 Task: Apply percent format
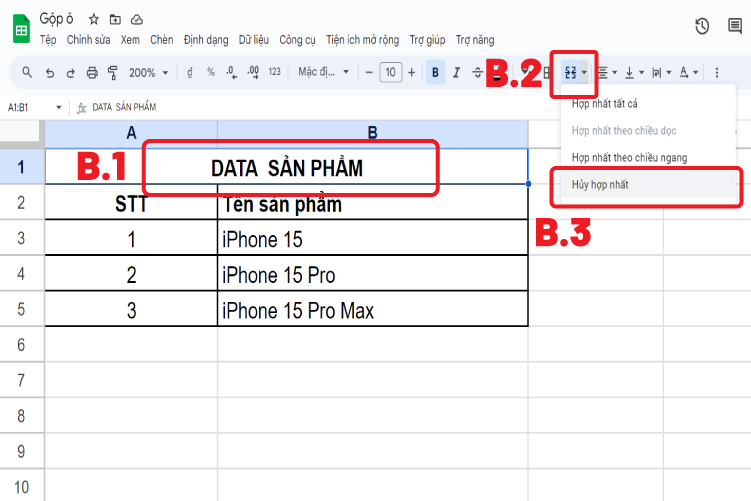(x=211, y=72)
